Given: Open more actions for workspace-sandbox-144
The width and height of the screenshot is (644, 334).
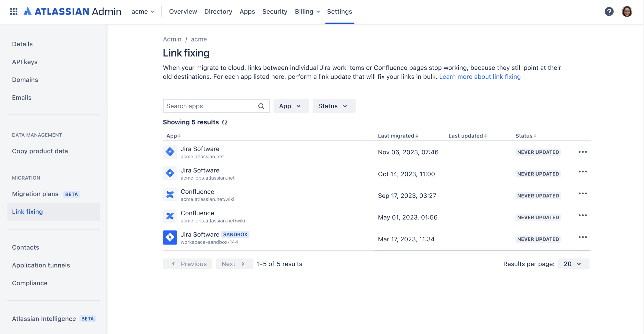Looking at the screenshot, I should 583,237.
